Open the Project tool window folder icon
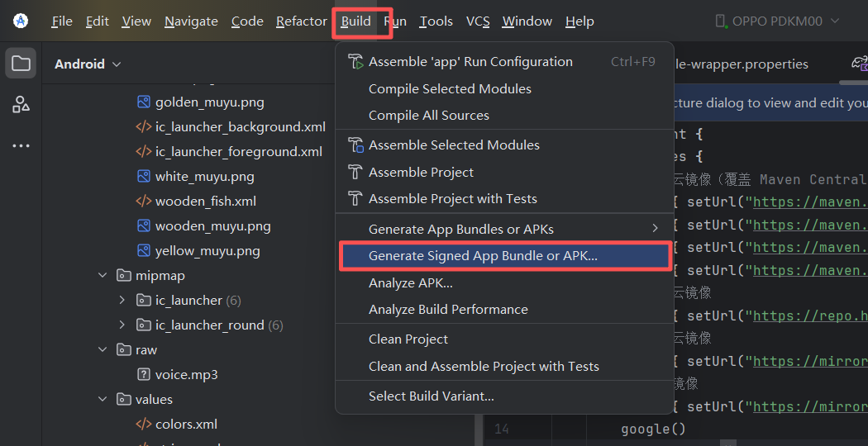This screenshot has height=446, width=868. tap(21, 64)
